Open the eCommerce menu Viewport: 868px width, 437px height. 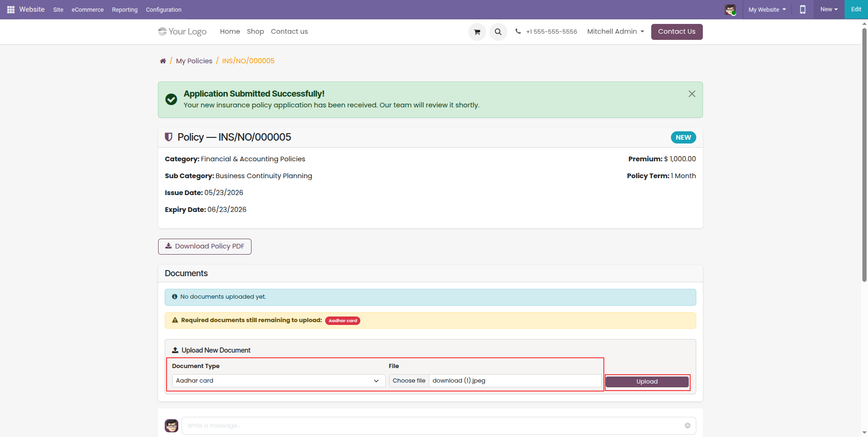click(88, 9)
